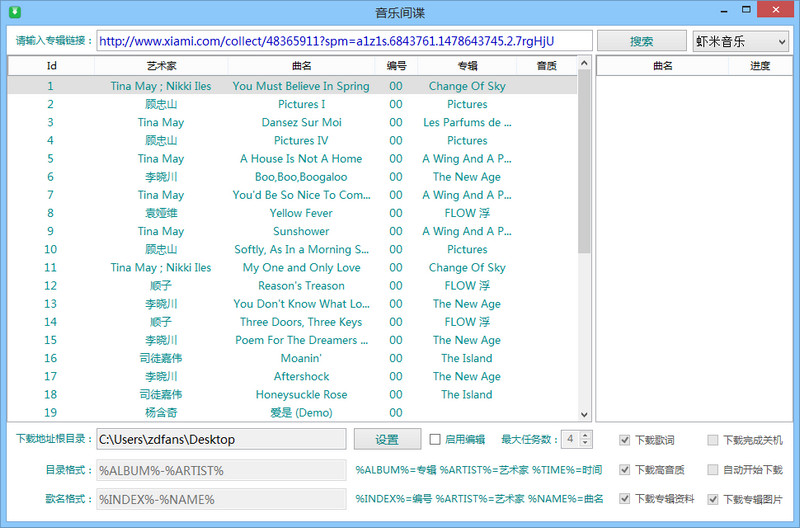
Task: Select the song Reason's Treason
Action: pyautogui.click(x=301, y=286)
